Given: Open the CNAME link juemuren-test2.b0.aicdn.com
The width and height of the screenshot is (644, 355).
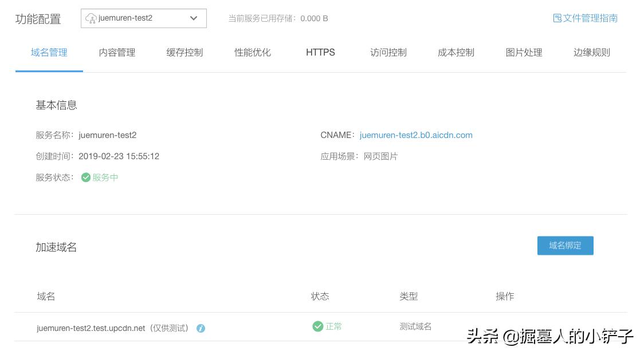Looking at the screenshot, I should tap(415, 135).
